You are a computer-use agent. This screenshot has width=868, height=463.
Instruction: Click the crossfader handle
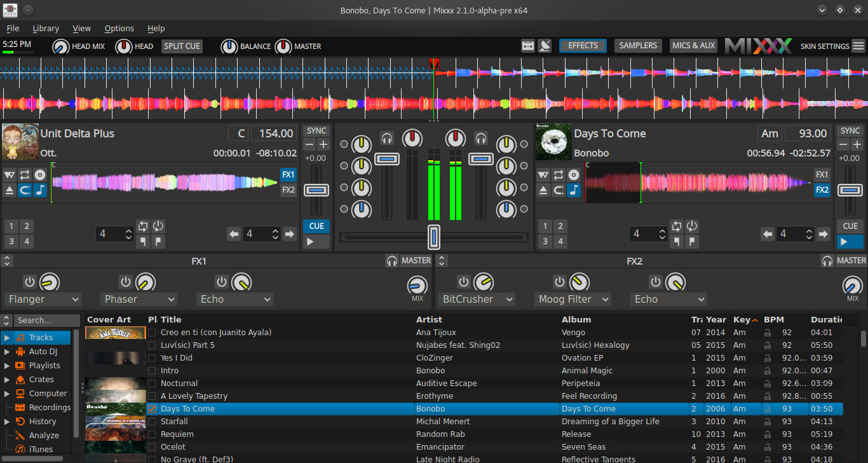click(434, 237)
